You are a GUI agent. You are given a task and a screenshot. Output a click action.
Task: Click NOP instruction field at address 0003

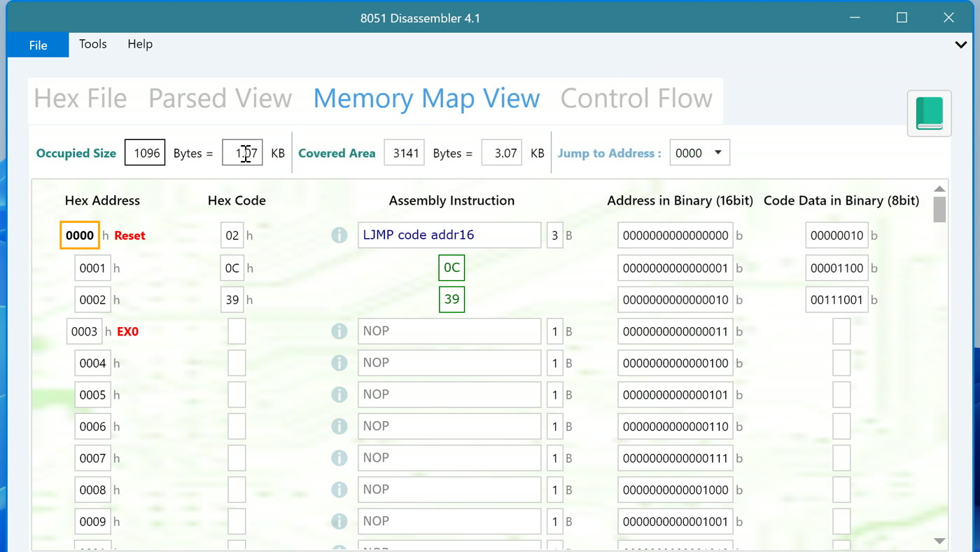tap(449, 331)
